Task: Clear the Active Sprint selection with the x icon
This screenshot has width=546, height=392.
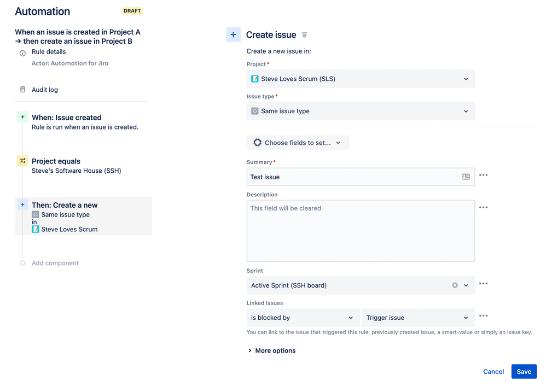Action: (x=455, y=285)
